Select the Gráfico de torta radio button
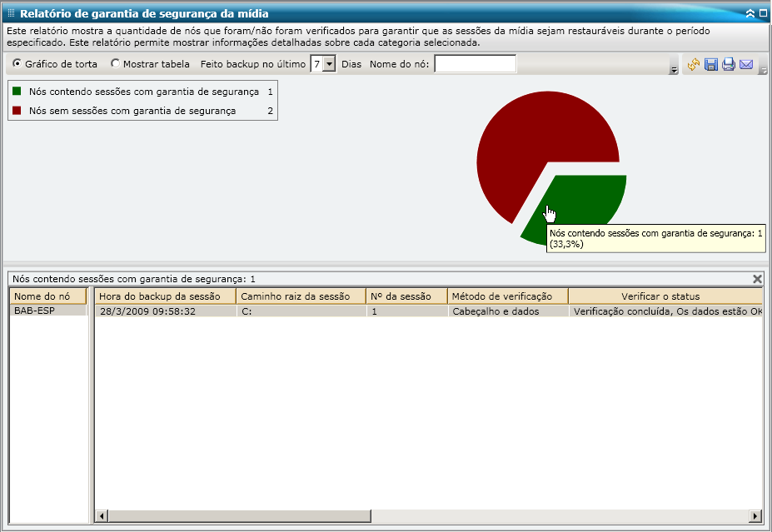Viewport: 772px width, 532px height. click(x=17, y=63)
